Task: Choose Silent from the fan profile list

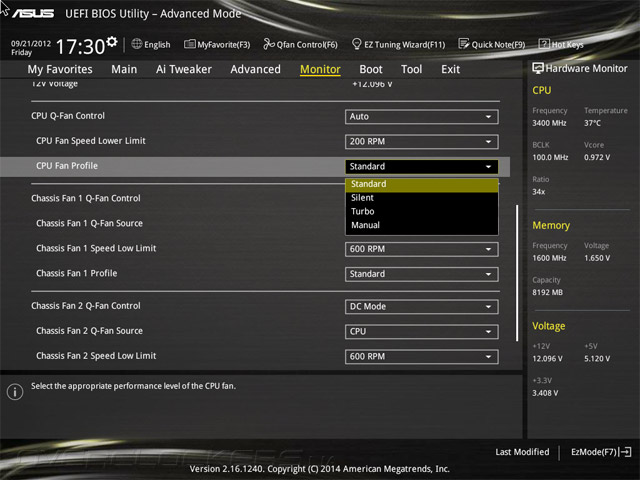Action: coord(421,198)
